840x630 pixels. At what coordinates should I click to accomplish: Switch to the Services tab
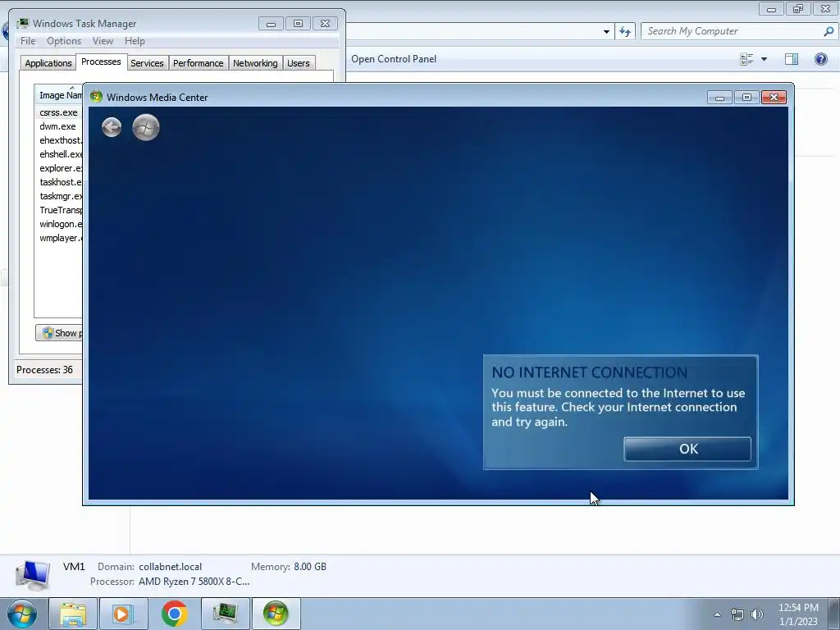[147, 63]
